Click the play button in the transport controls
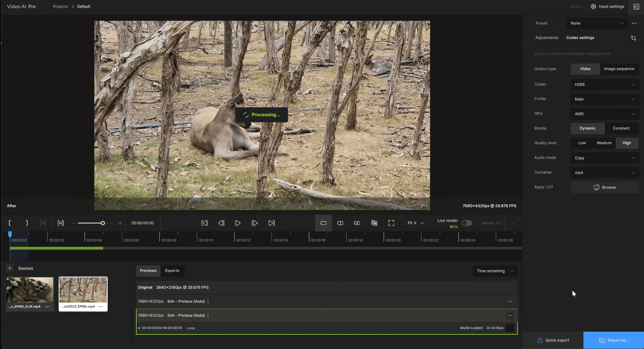The width and height of the screenshot is (644, 349). tap(238, 223)
